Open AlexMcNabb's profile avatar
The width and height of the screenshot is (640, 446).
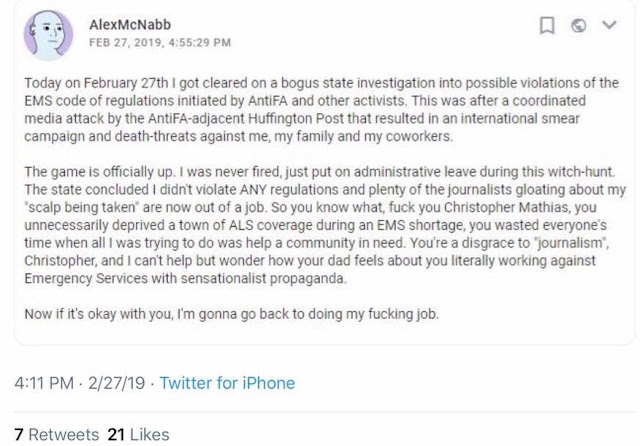coord(48,35)
